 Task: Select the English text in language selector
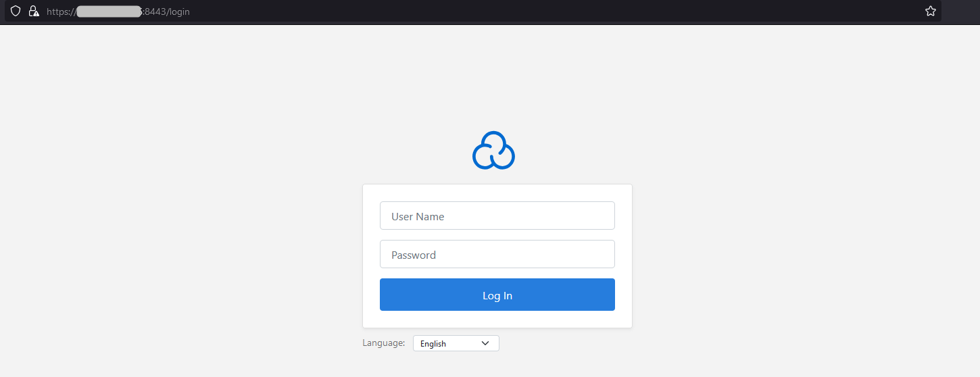tap(433, 344)
